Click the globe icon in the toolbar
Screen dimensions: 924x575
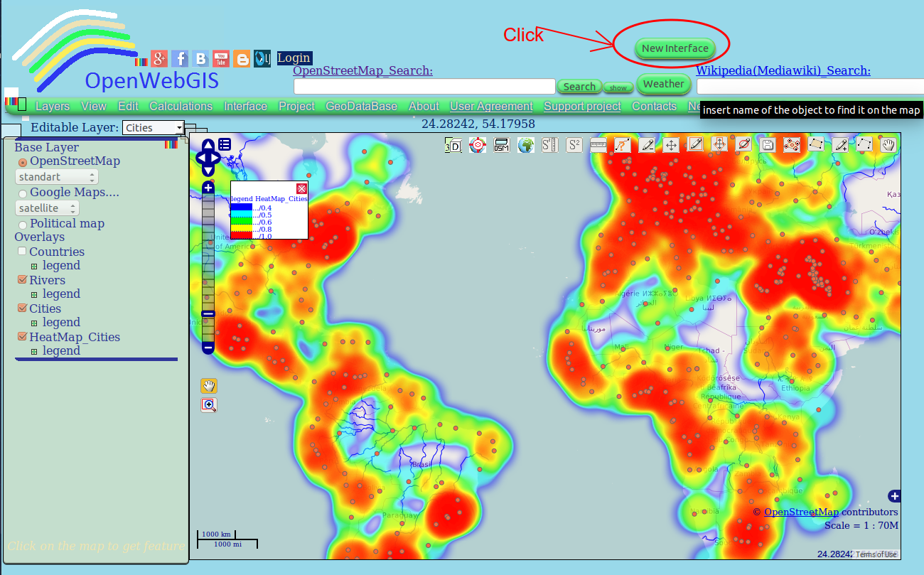tap(525, 144)
